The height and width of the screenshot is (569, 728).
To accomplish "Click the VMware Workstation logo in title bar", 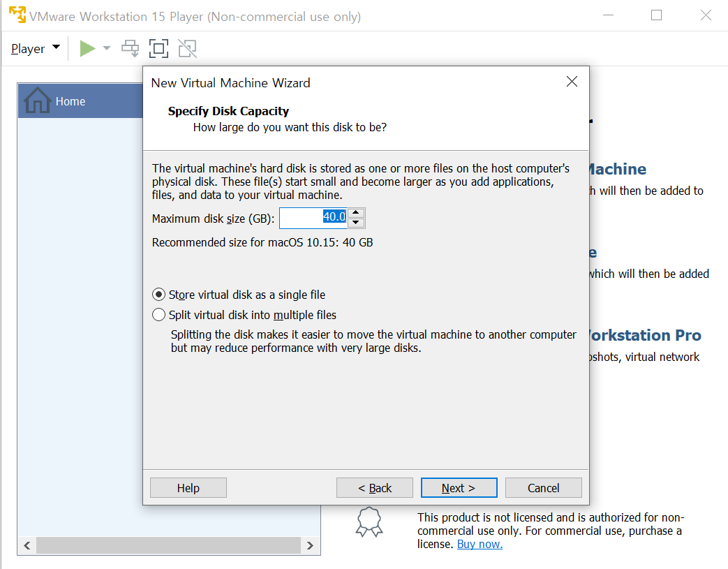I will click(x=17, y=15).
